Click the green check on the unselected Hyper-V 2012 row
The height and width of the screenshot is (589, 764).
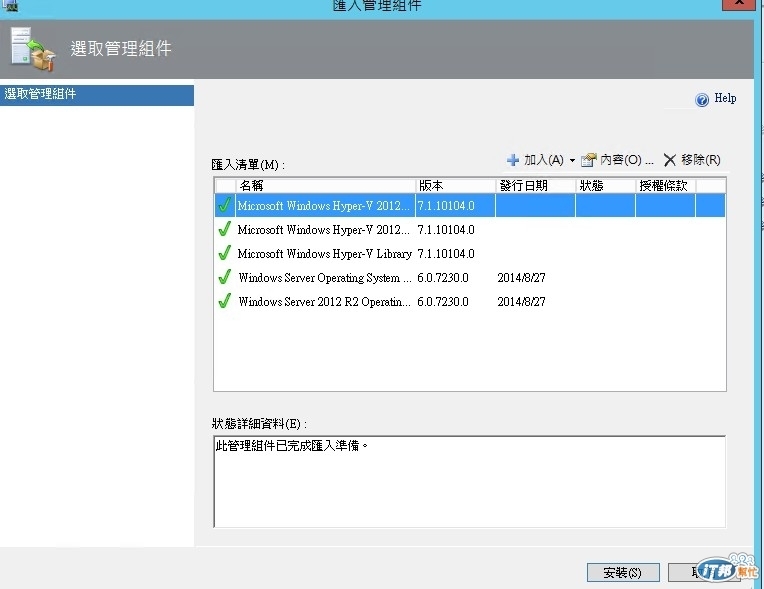(x=225, y=229)
